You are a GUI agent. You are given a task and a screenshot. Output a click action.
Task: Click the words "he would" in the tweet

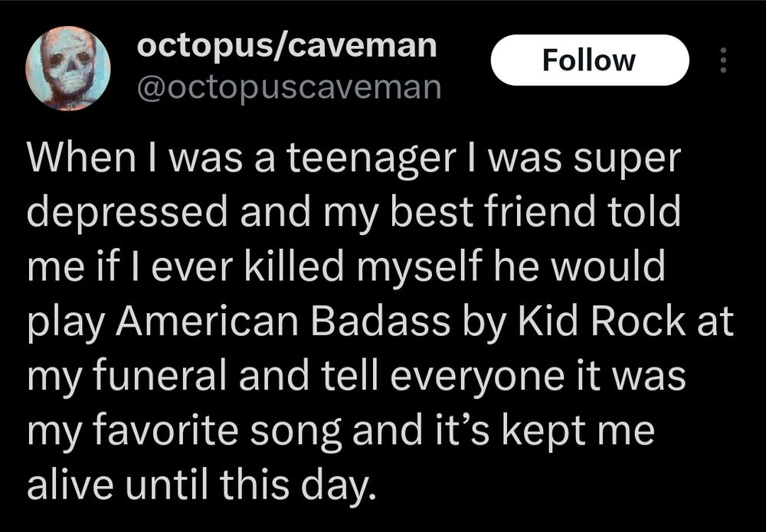[580, 266]
